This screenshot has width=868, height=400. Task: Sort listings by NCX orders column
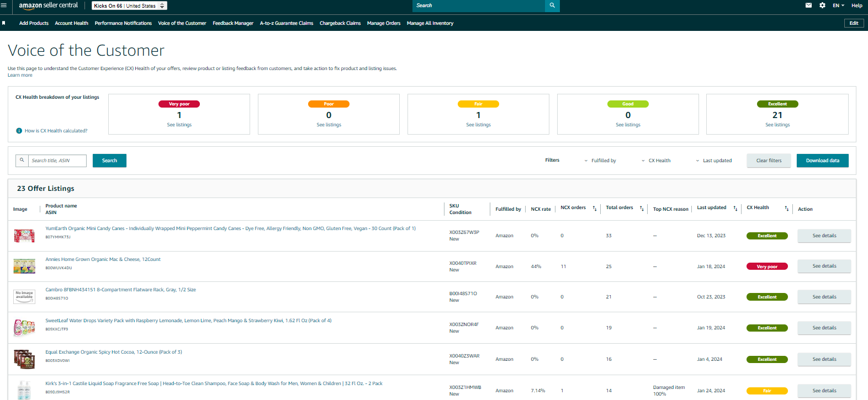(x=595, y=209)
